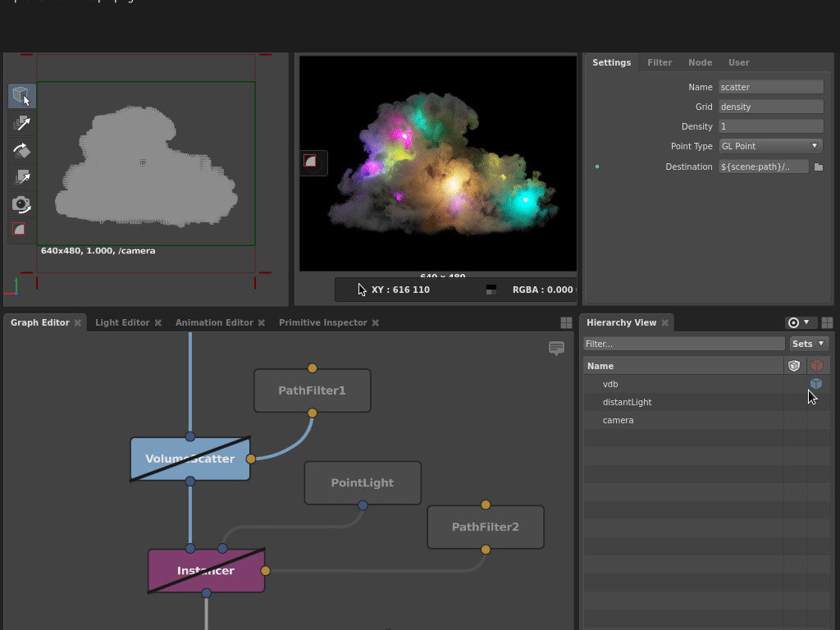Switch to the User tab
This screenshot has height=630, width=840.
(x=739, y=62)
